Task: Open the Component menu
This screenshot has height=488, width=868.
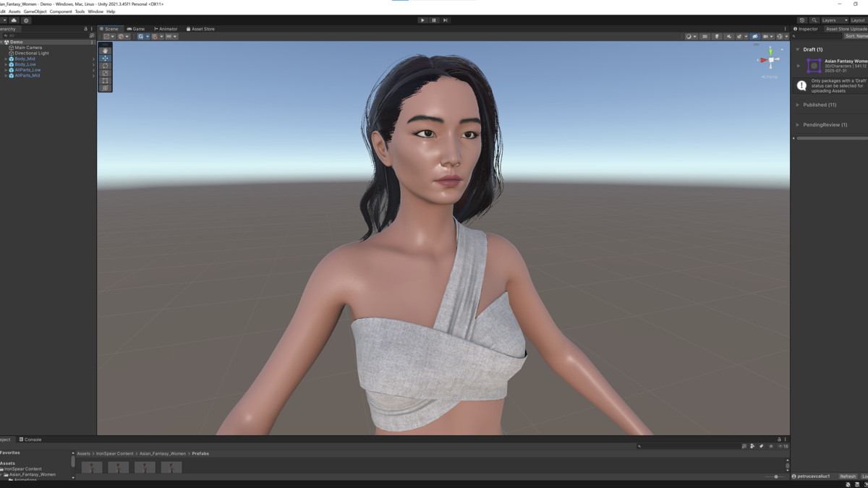Action: (61, 12)
